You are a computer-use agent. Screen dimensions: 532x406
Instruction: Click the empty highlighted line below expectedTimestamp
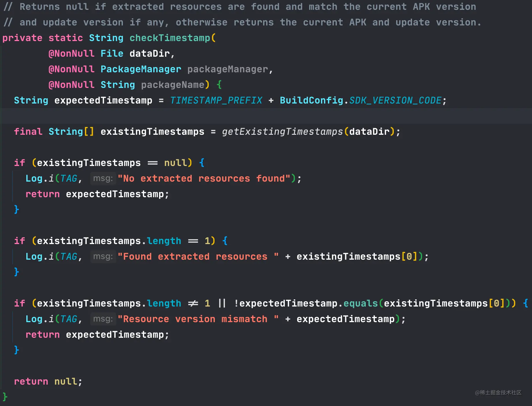[266, 116]
